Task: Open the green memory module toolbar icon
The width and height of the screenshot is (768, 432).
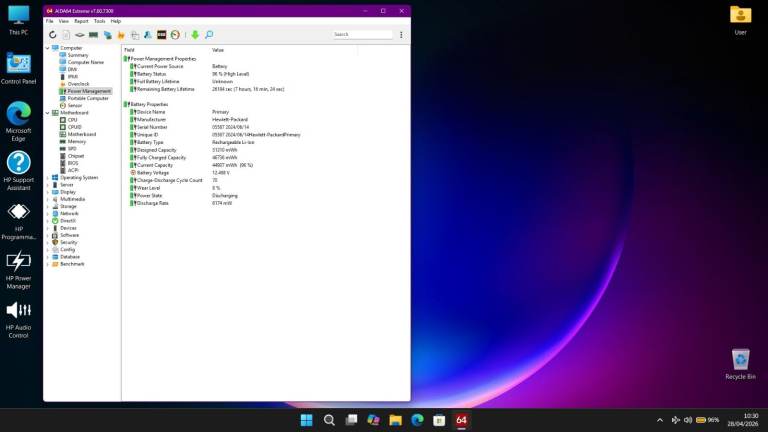Action: tap(94, 35)
